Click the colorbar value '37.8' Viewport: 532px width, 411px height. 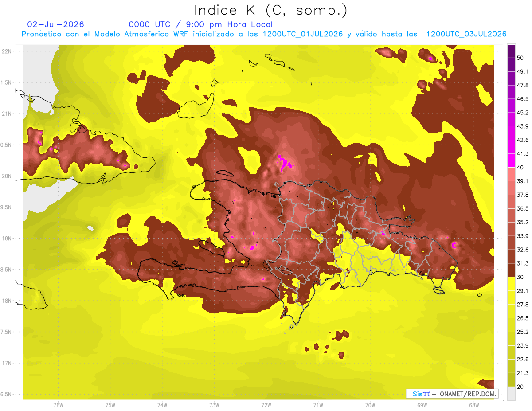523,195
